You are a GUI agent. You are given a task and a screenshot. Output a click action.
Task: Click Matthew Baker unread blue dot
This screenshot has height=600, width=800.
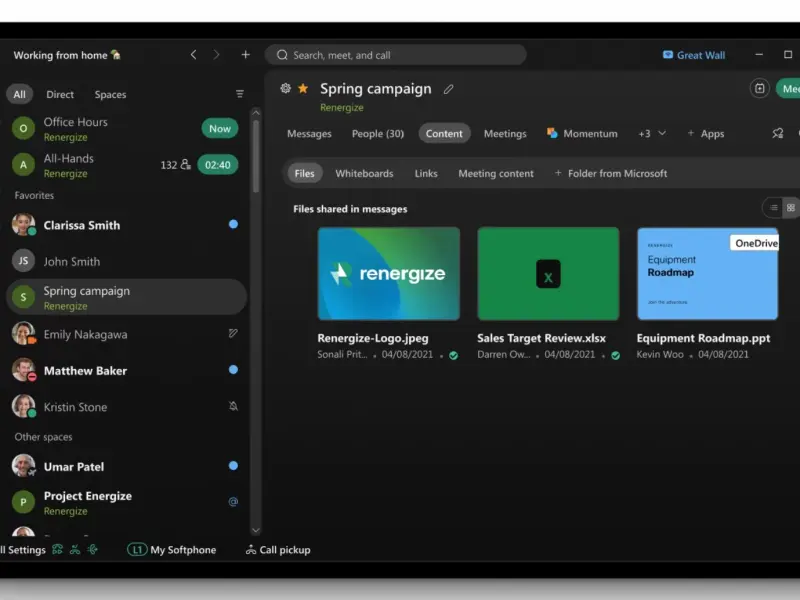tap(233, 369)
